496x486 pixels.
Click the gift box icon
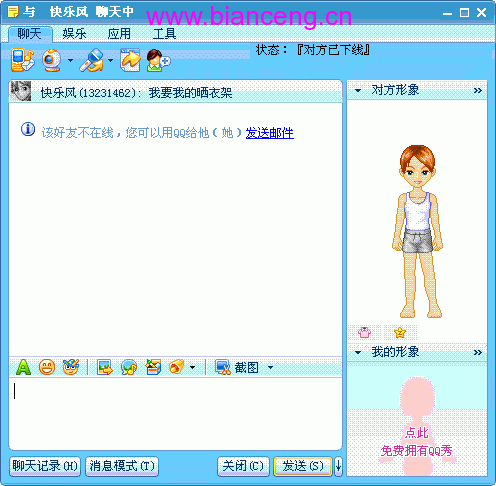point(153,367)
